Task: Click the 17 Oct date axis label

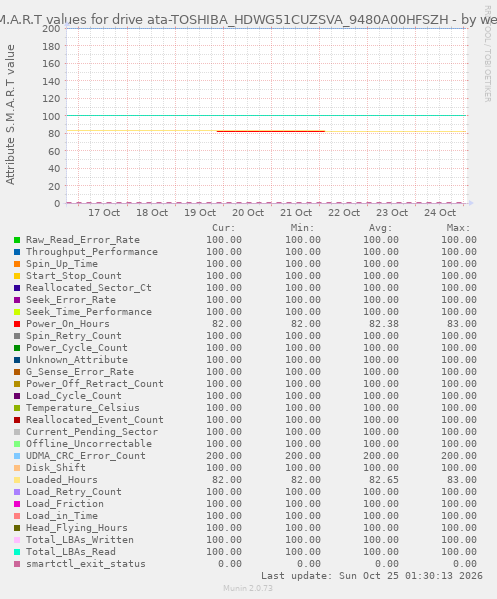Action: 104,213
